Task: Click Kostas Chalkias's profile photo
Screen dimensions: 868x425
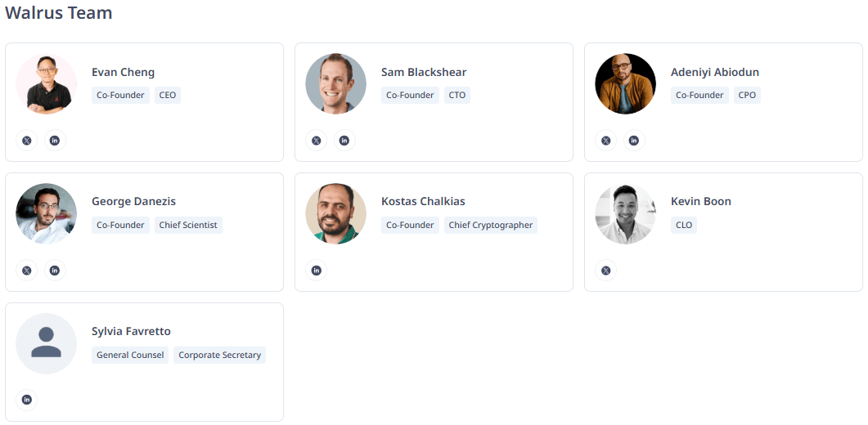Action: click(x=336, y=213)
